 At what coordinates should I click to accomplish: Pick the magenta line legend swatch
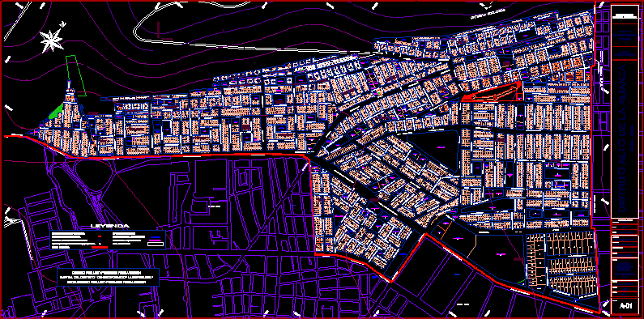pyautogui.click(x=156, y=240)
